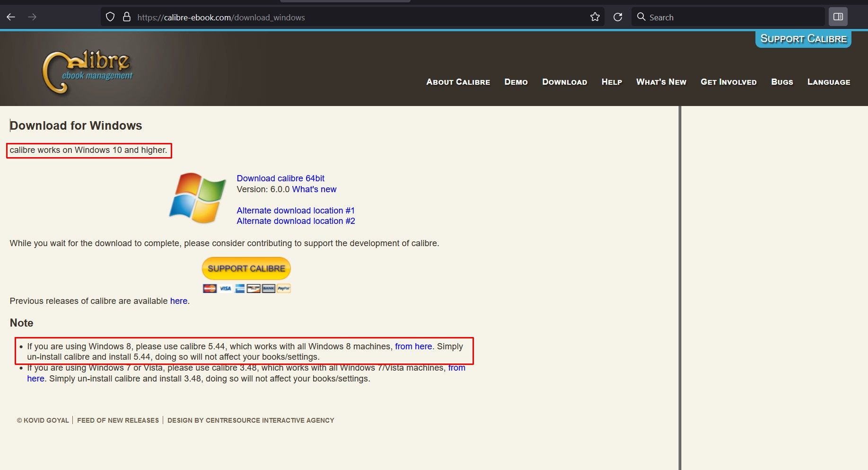868x470 pixels.
Task: Select the calibre-ebook.com address bar URL
Action: click(221, 18)
